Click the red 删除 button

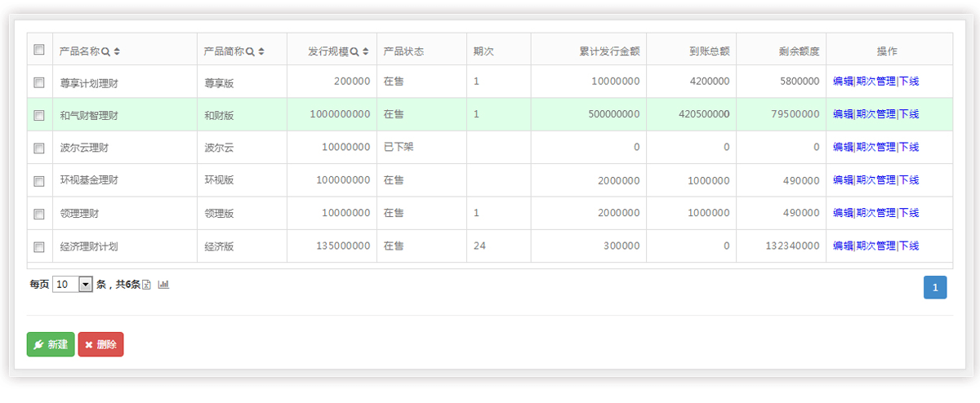click(x=100, y=344)
